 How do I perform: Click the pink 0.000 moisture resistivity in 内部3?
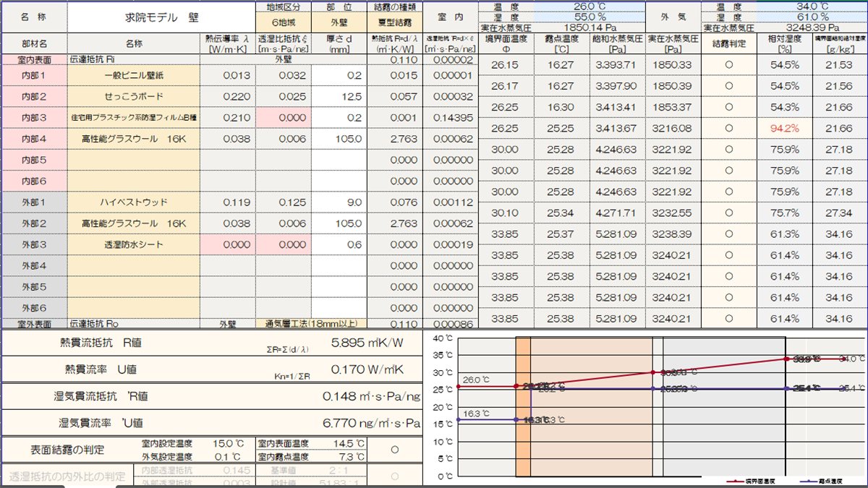(x=284, y=117)
